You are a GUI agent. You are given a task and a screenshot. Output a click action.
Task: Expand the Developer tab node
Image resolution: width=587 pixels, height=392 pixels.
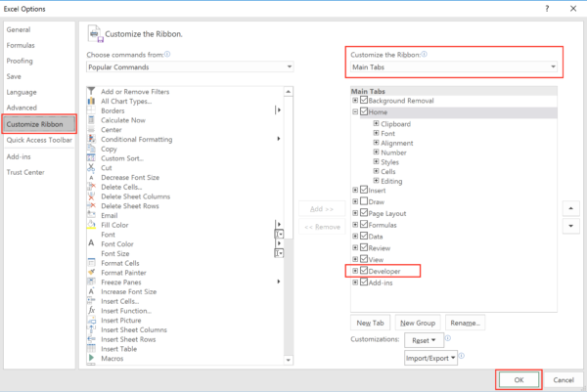355,271
